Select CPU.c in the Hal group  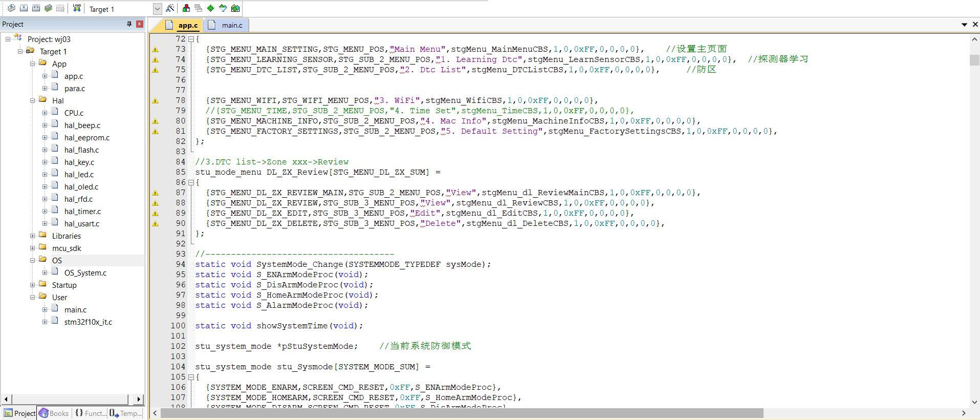pos(74,113)
